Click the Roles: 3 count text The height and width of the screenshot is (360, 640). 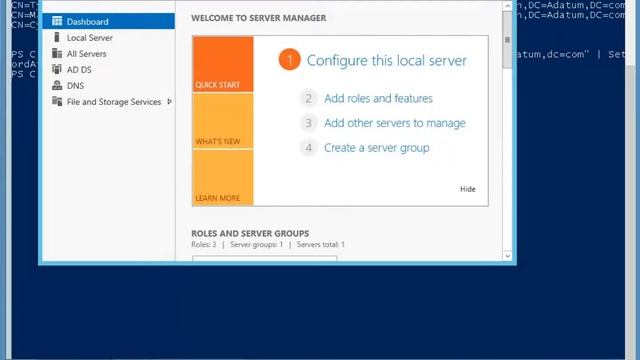pos(204,244)
